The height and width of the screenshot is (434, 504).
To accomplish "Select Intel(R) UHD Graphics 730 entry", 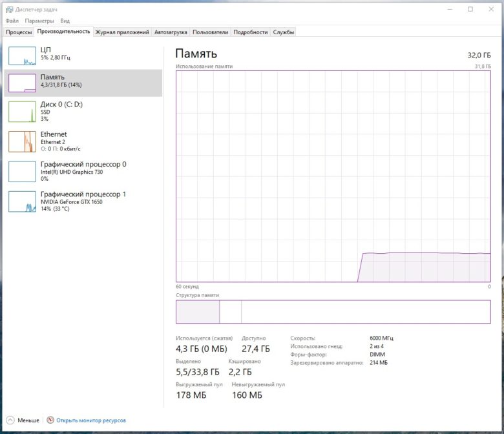I will pyautogui.click(x=83, y=172).
